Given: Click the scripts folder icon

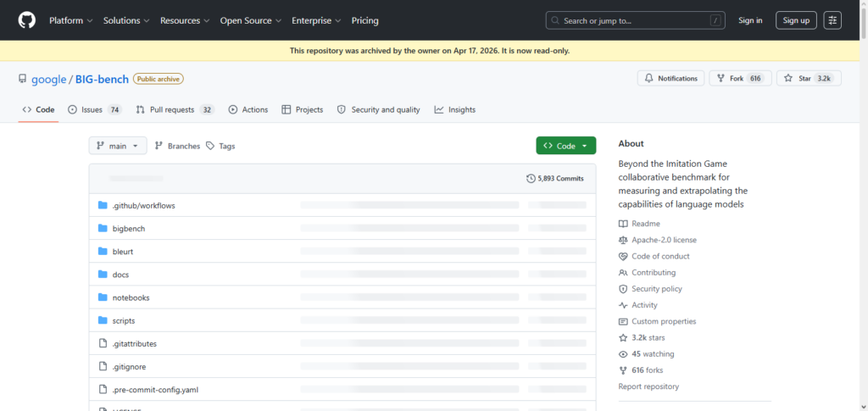Looking at the screenshot, I should 103,320.
